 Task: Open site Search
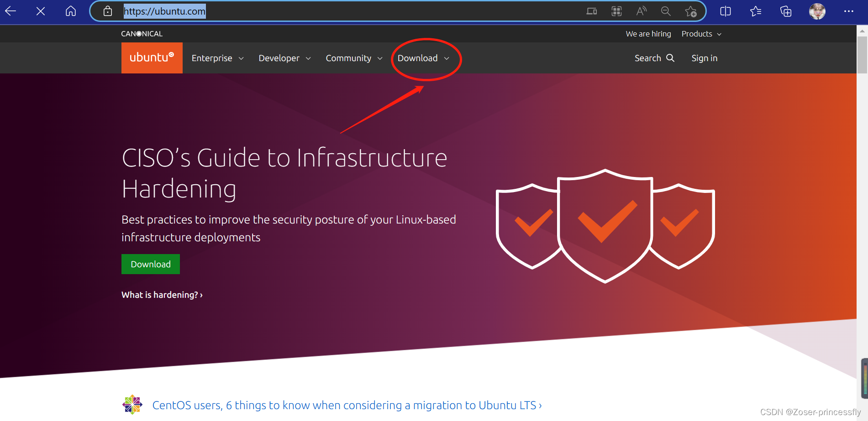pos(654,58)
